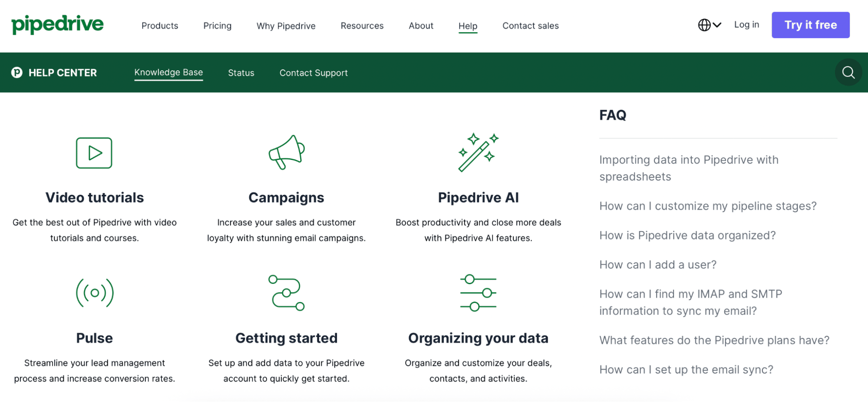Open the Products menu
This screenshot has width=868, height=402.
[159, 26]
